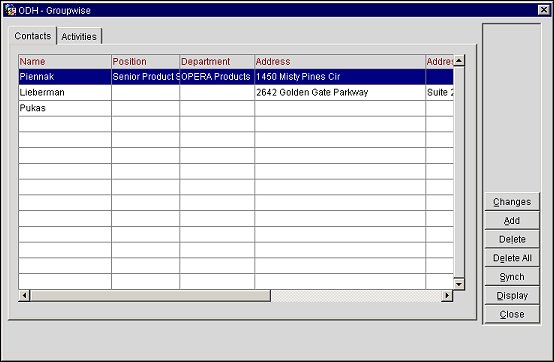The width and height of the screenshot is (554, 362).
Task: Close the ODH - Groupwise window
Action: pos(543,10)
